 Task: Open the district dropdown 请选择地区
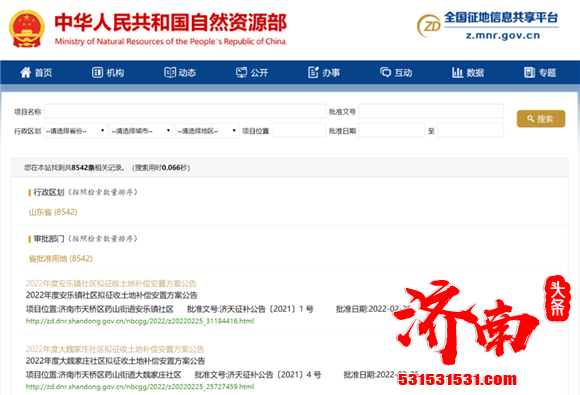click(x=207, y=131)
